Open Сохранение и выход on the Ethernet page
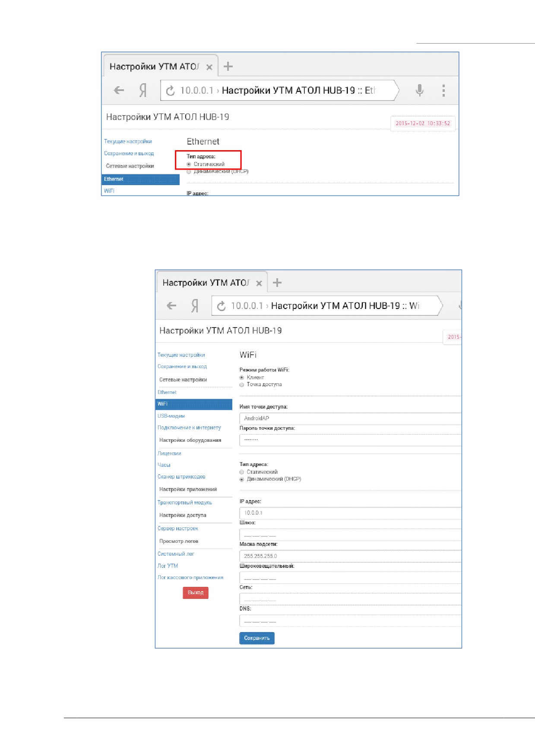This screenshot has height=756, width=535. click(x=129, y=154)
